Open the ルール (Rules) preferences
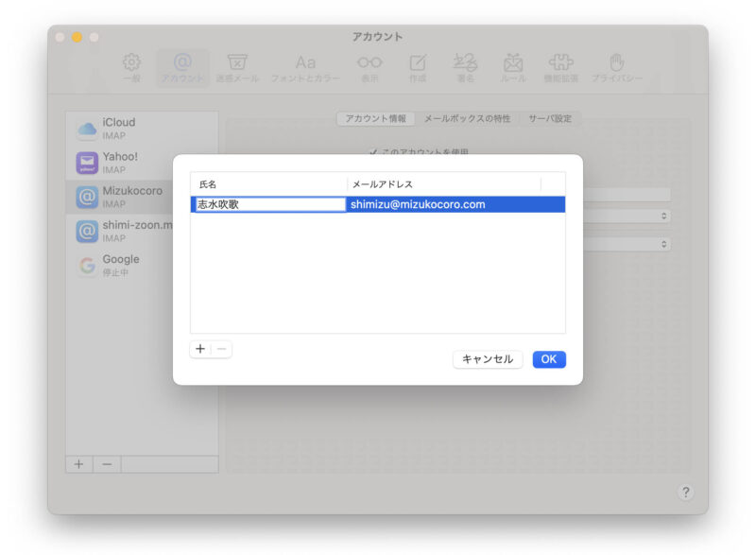 pos(513,68)
